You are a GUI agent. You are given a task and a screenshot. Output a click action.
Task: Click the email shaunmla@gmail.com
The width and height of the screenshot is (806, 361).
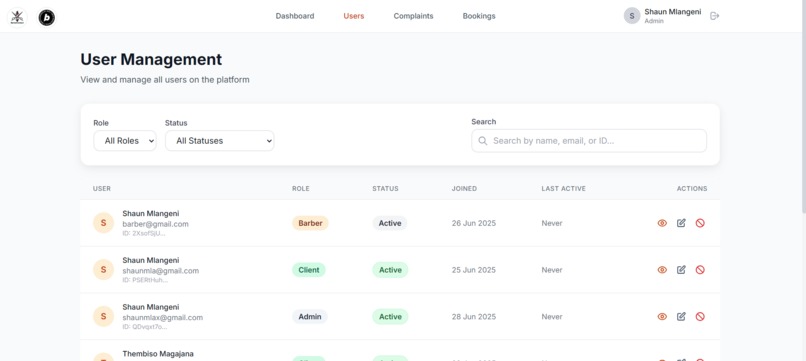click(160, 271)
